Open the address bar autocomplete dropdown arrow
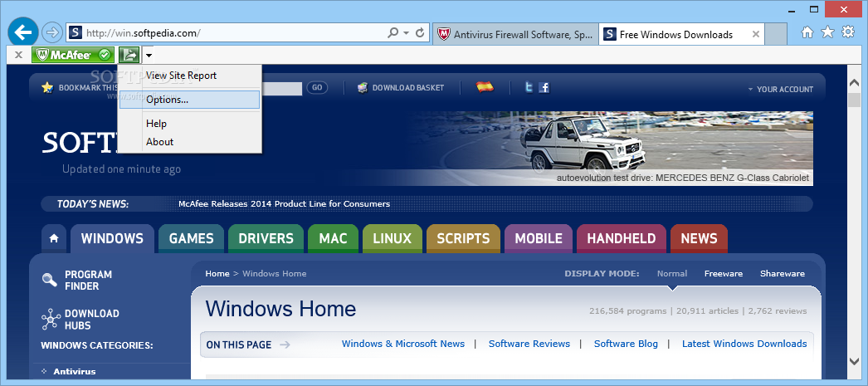Screen dimensions: 868x386 407,33
